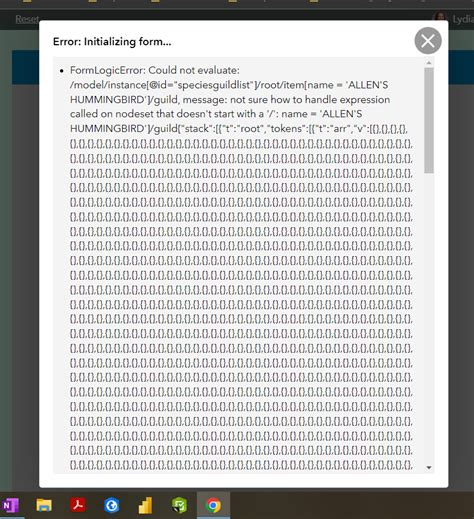
Task: Open the blue globe app on taskbar
Action: (x=111, y=506)
